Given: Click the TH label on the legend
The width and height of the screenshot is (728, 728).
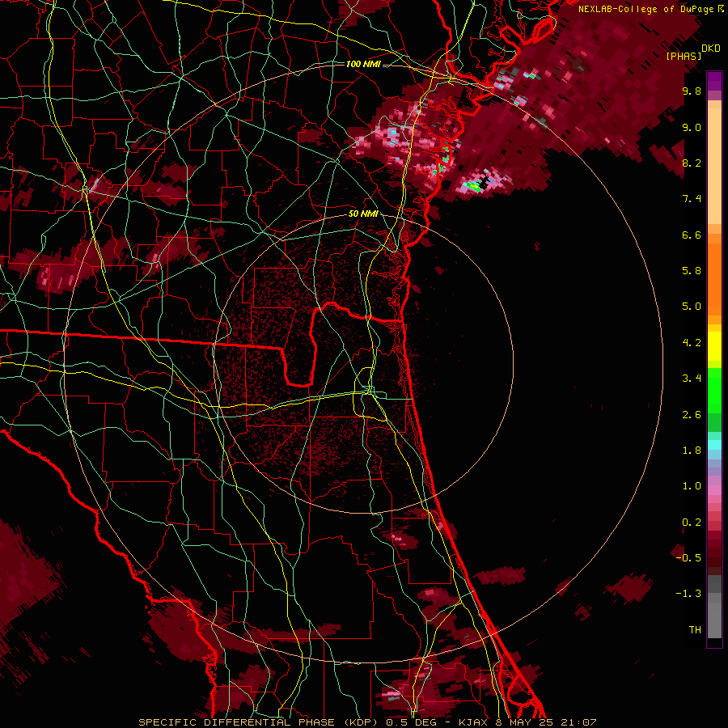Looking at the screenshot, I should click(695, 630).
